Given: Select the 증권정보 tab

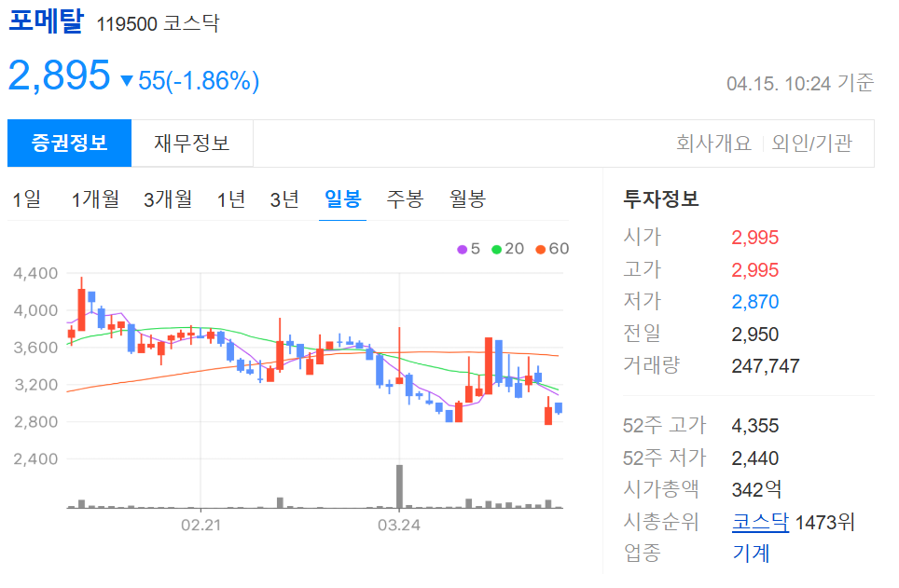Looking at the screenshot, I should [69, 143].
